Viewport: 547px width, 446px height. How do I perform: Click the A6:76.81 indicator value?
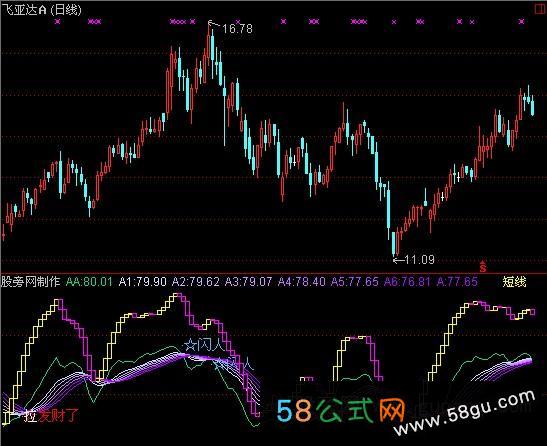[407, 281]
